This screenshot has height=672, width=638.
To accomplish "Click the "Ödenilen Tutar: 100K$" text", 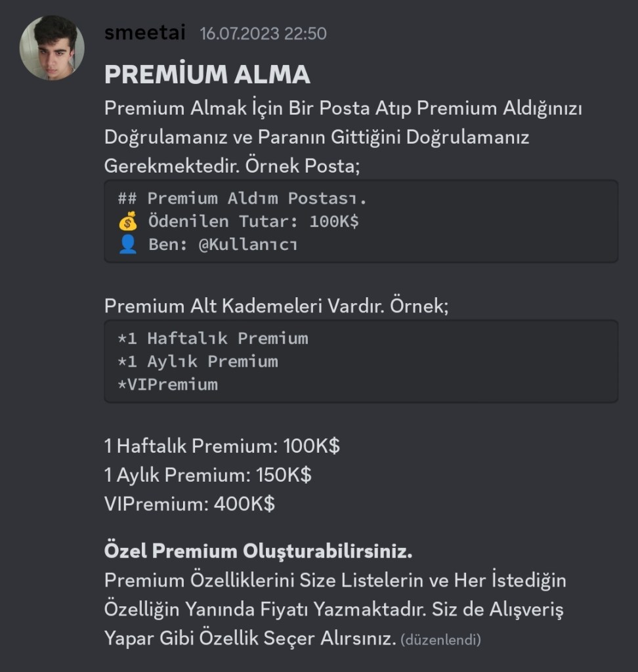I will pos(253,222).
